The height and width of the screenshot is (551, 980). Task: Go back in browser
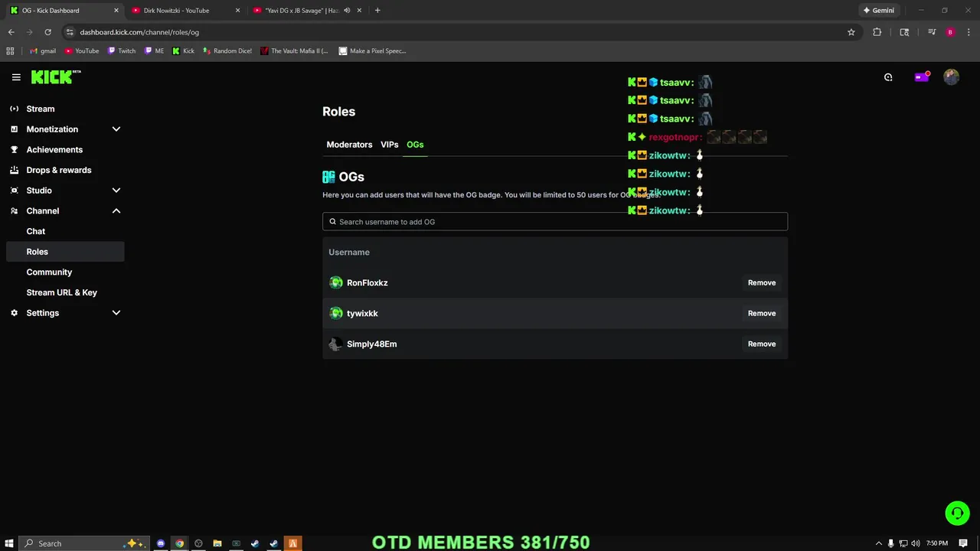[x=11, y=32]
